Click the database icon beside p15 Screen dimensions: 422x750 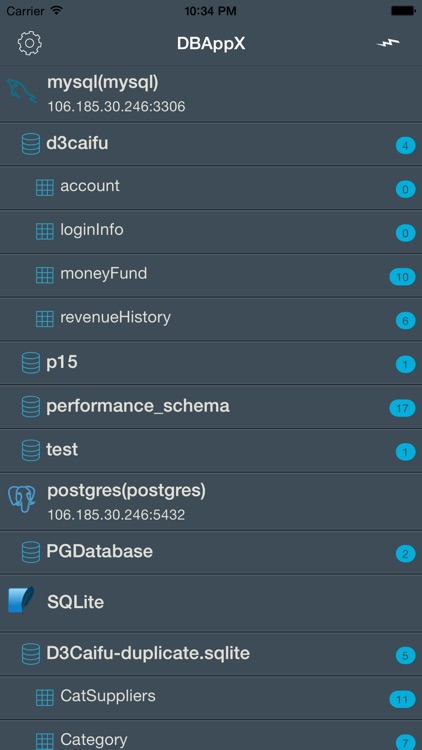[x=31, y=363]
